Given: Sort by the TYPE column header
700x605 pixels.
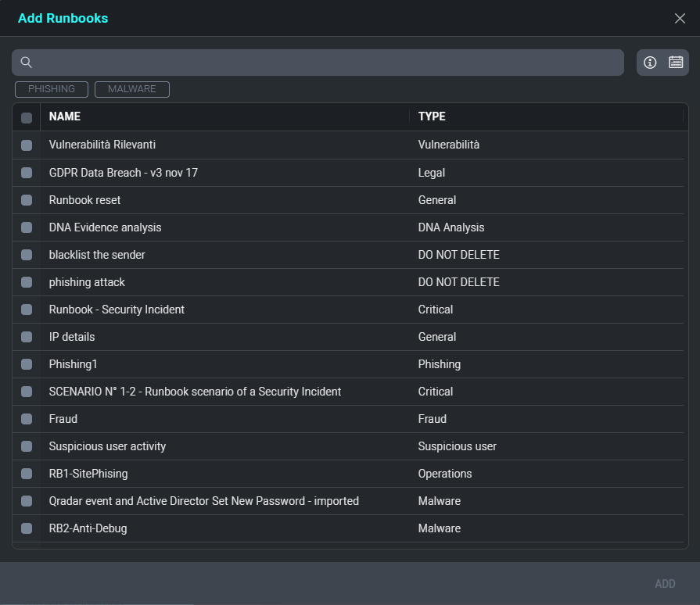Looking at the screenshot, I should (432, 116).
